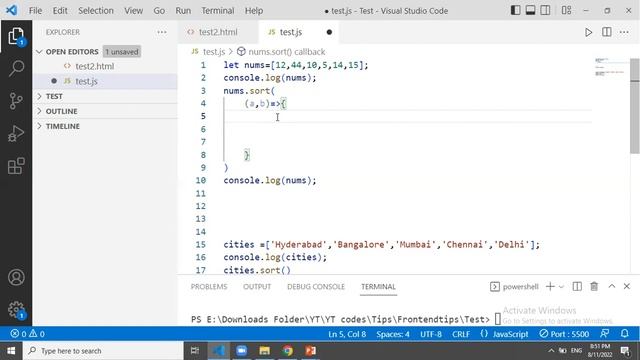This screenshot has width=640, height=360.
Task: Switch to PROBLEMS tab
Action: (x=209, y=287)
